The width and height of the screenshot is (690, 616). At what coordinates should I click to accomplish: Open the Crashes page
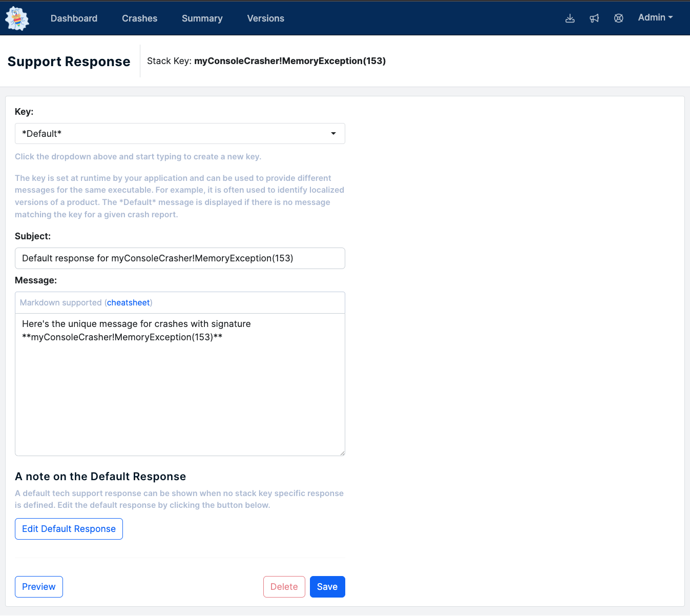[139, 18]
